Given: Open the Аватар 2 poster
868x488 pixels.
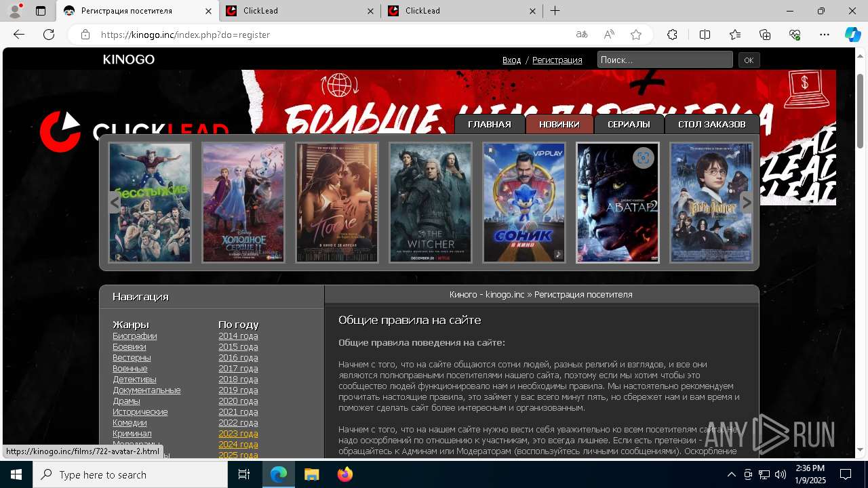Looking at the screenshot, I should pos(618,202).
